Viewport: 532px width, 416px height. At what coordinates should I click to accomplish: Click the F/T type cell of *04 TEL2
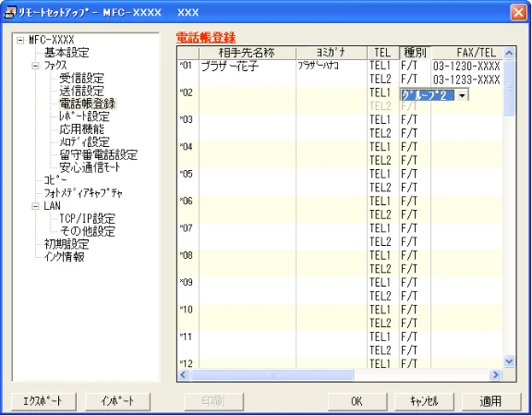[x=415, y=161]
